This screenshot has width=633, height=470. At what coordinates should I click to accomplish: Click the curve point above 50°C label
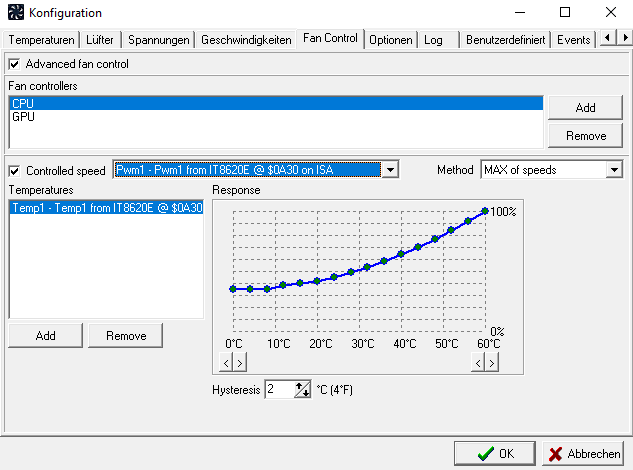click(x=451, y=230)
